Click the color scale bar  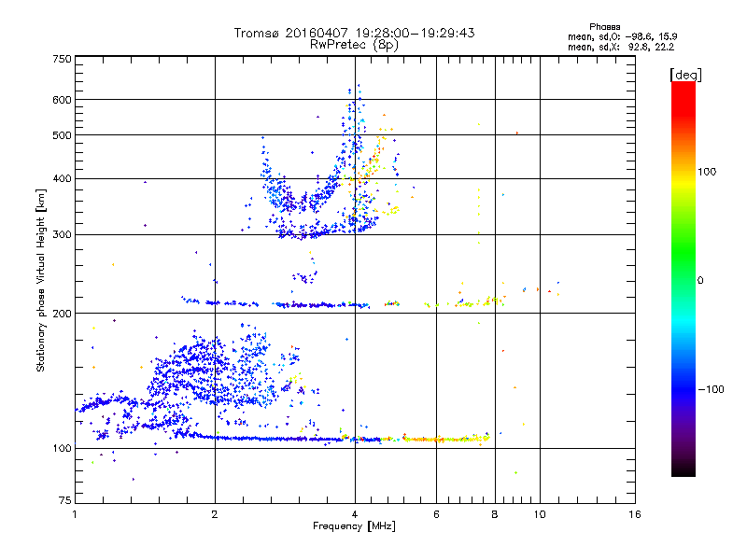tap(684, 278)
